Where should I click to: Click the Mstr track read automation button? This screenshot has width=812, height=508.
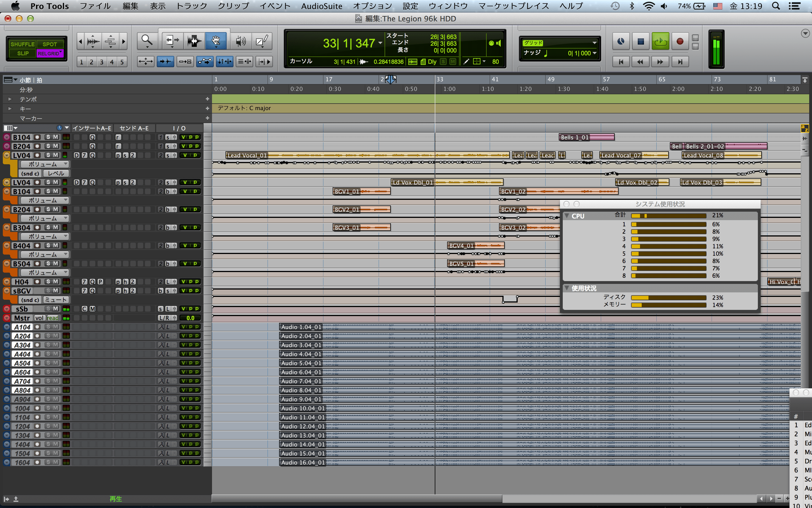pos(53,318)
